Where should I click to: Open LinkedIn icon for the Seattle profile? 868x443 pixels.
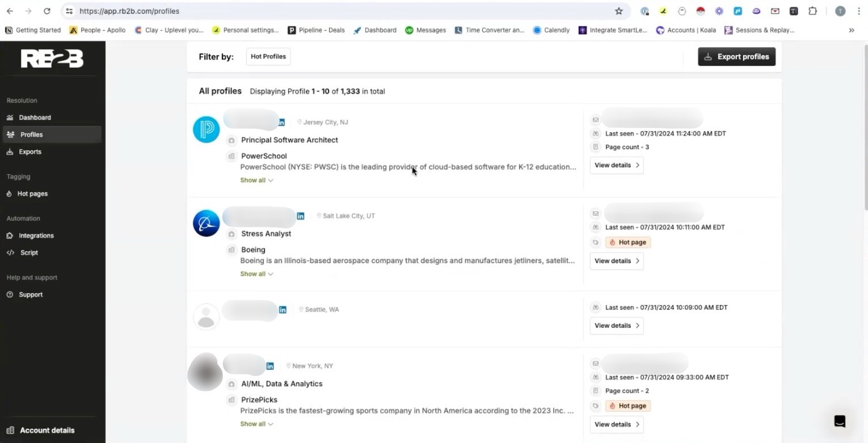[x=283, y=309]
